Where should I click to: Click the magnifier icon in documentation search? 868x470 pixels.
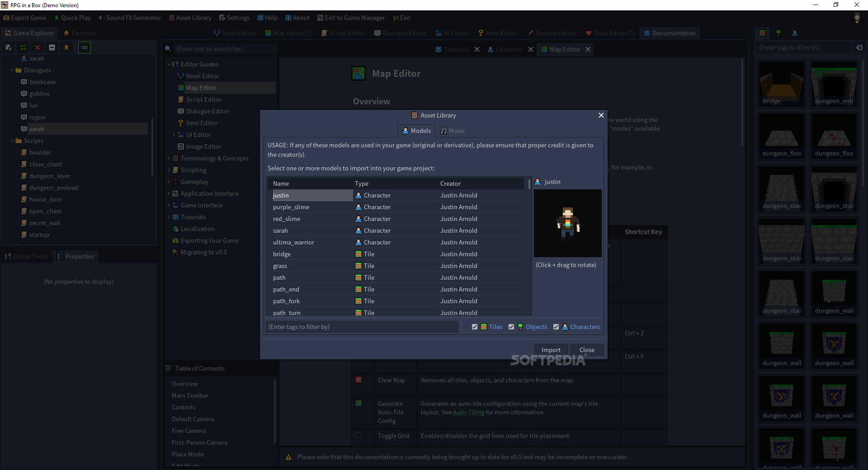(168, 49)
